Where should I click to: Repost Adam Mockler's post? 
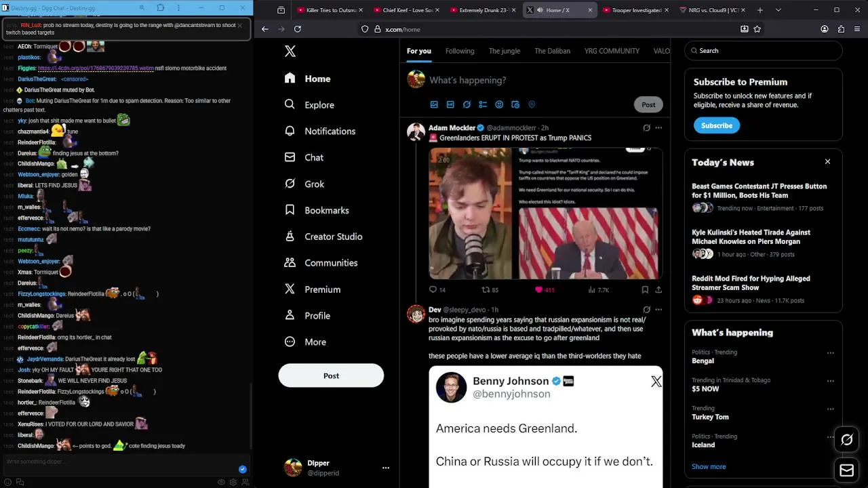click(x=486, y=289)
